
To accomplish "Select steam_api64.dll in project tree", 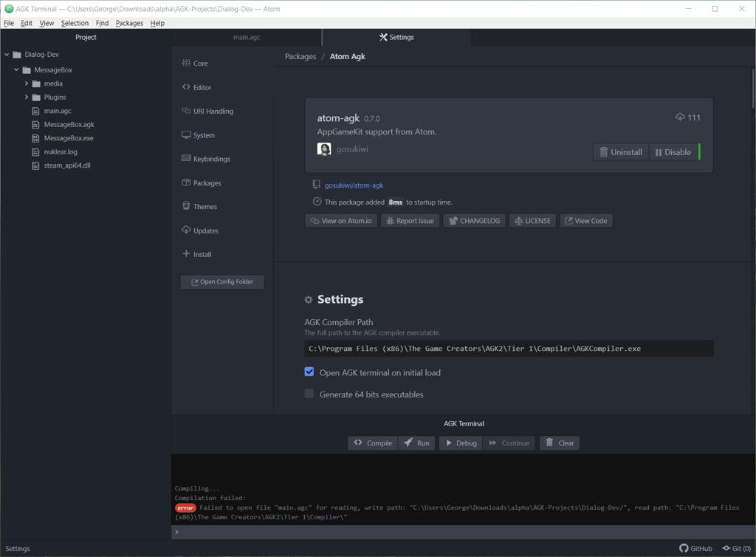I will tap(67, 165).
